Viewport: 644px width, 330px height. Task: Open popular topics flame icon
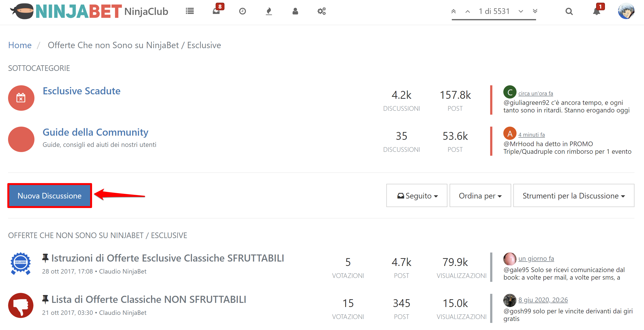(269, 11)
